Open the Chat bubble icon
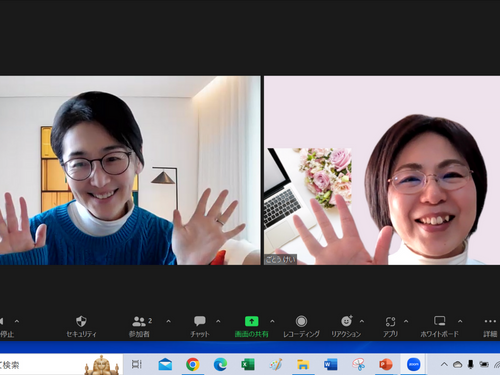This screenshot has width=500, height=375. [200, 321]
